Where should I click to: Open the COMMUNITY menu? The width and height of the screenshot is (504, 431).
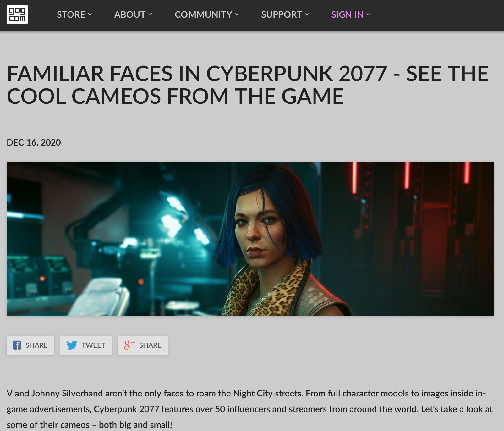coord(207,14)
